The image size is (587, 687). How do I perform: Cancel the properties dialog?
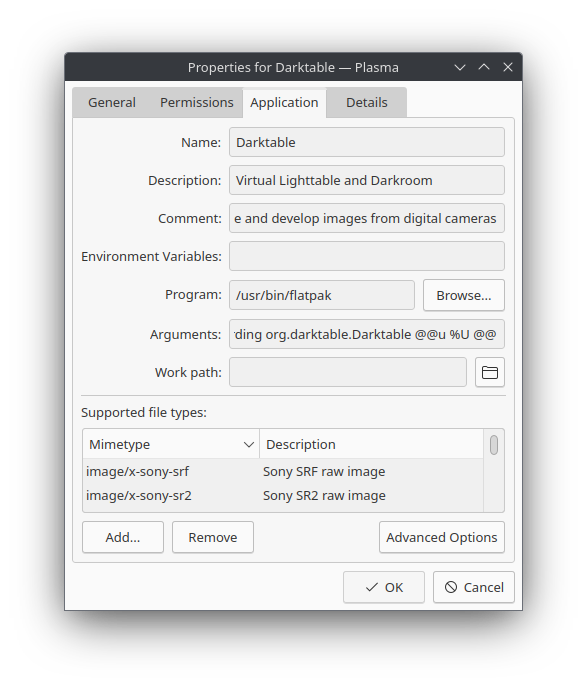(x=474, y=588)
